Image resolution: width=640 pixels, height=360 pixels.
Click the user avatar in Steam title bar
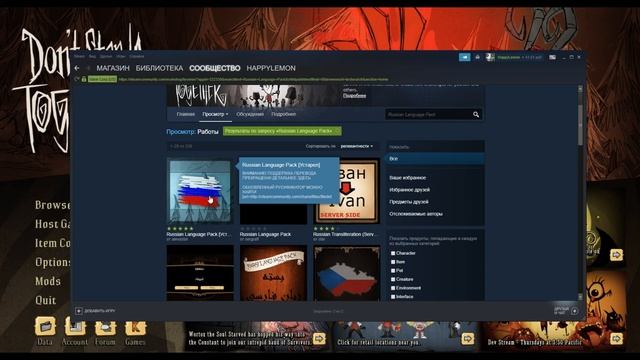pyautogui.click(x=490, y=58)
